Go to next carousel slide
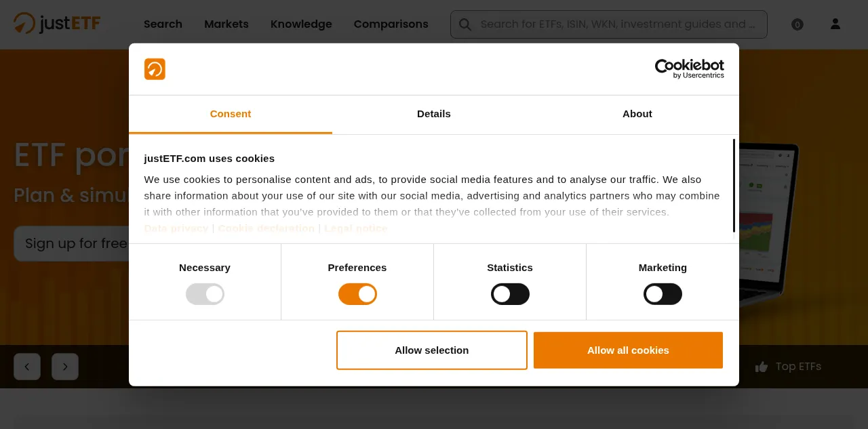The image size is (868, 429). (x=65, y=367)
